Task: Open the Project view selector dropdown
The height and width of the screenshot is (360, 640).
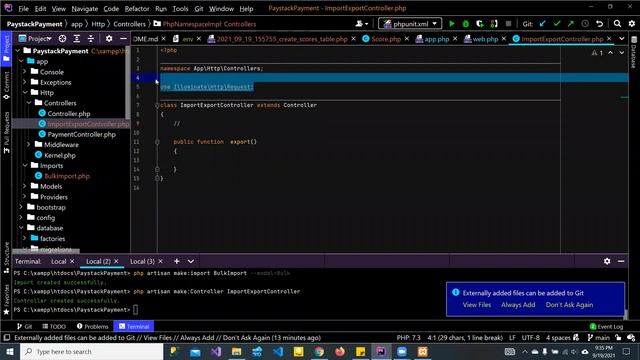Action: [36, 38]
